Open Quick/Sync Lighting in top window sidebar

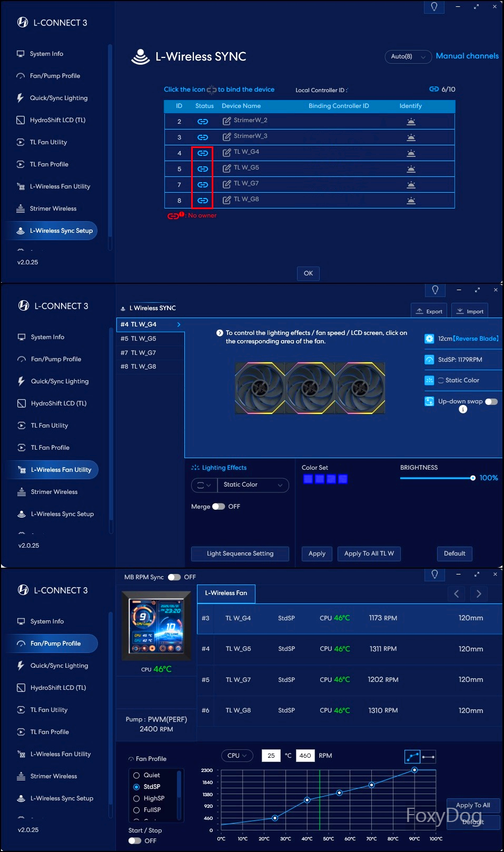point(58,98)
